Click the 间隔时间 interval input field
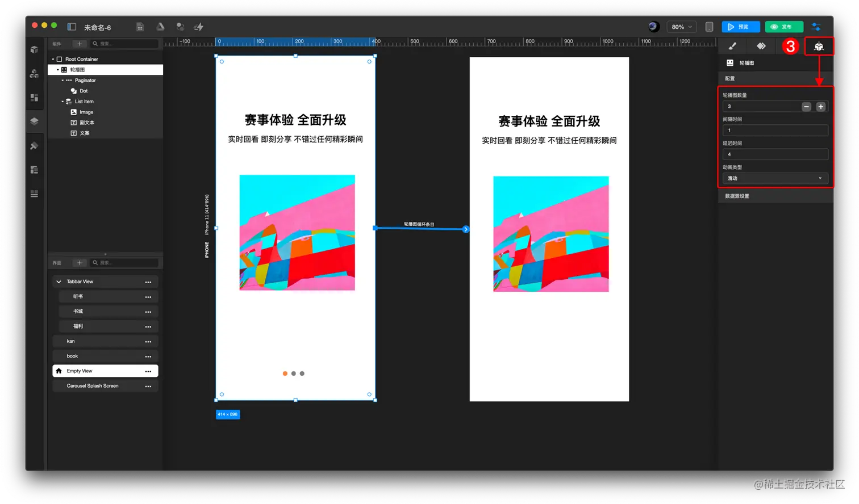Image resolution: width=859 pixels, height=504 pixels. tap(775, 131)
